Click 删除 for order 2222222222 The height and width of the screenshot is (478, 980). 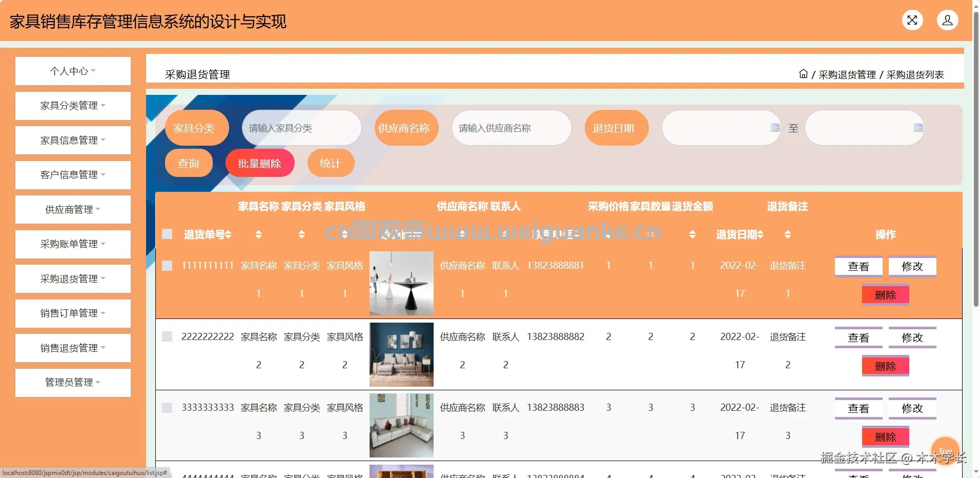(x=886, y=366)
